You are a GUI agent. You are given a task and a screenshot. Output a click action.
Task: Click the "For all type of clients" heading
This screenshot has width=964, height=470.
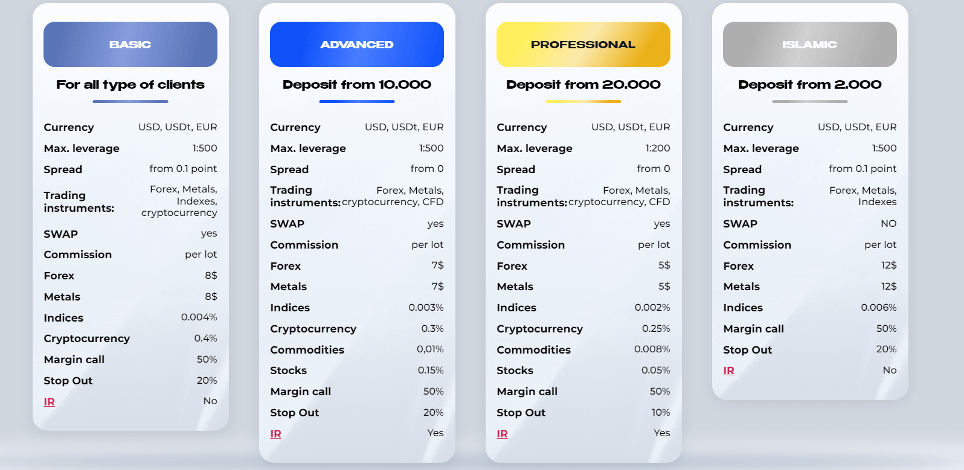(x=130, y=85)
